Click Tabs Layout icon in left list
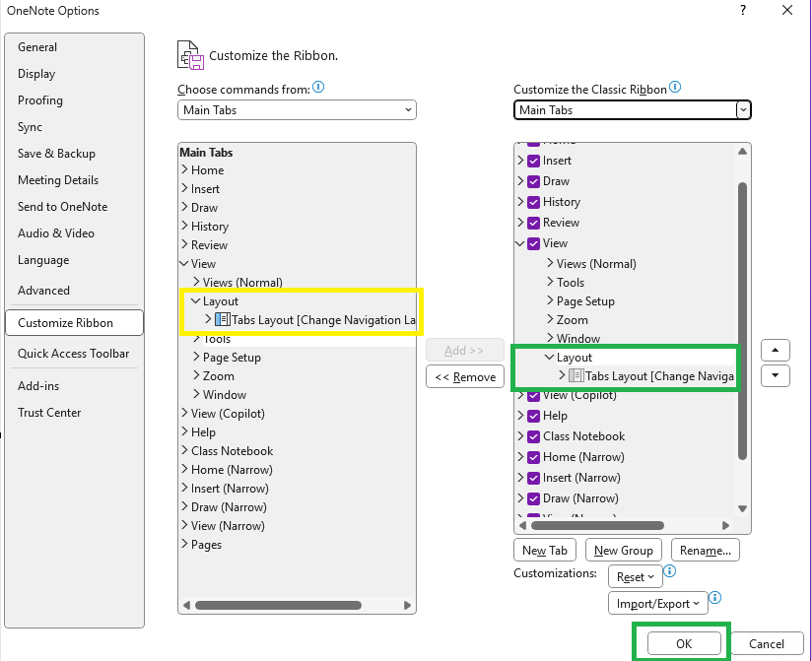 coord(222,319)
